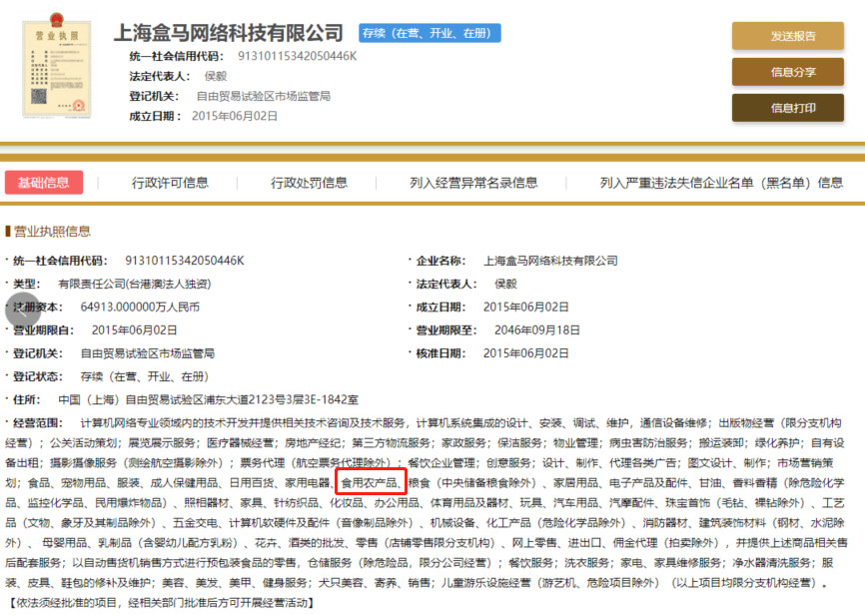Click the 依法须经批准的项目 notice line
Viewport: 865px width, 616px height.
pos(161,603)
